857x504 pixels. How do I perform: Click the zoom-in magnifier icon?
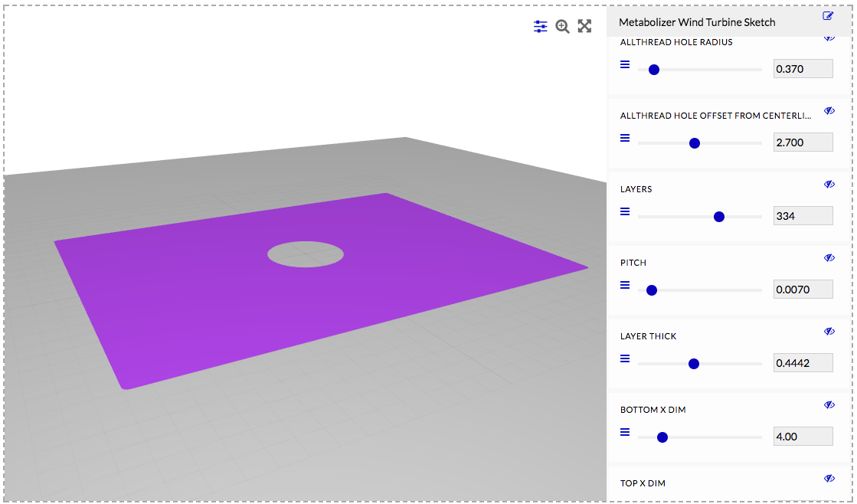562,26
